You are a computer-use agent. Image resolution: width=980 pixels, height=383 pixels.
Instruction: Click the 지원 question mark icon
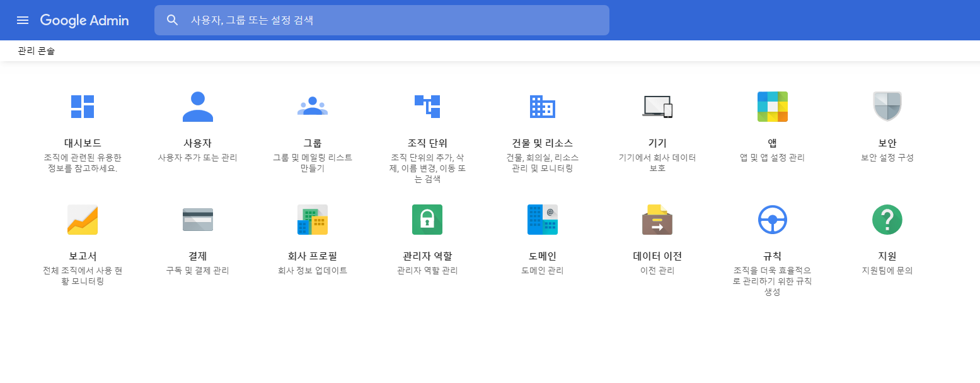[x=887, y=220]
